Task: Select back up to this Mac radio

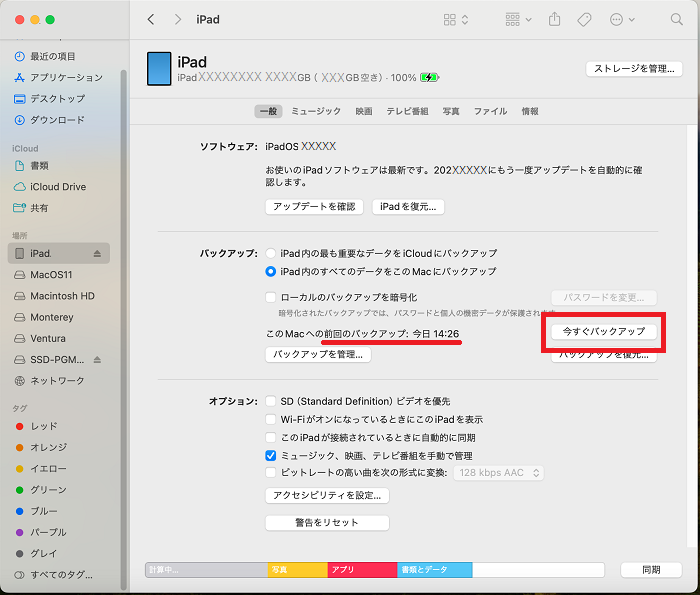Action: pos(271,271)
